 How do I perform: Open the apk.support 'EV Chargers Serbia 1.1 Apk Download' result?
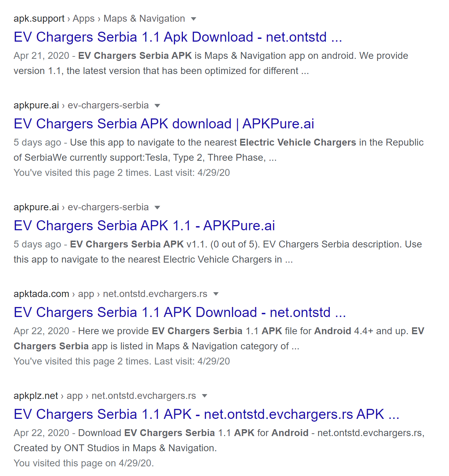[x=178, y=37]
